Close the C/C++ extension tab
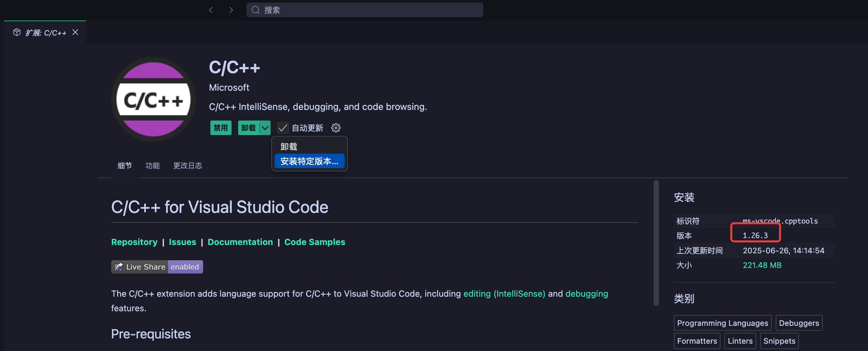 point(75,32)
